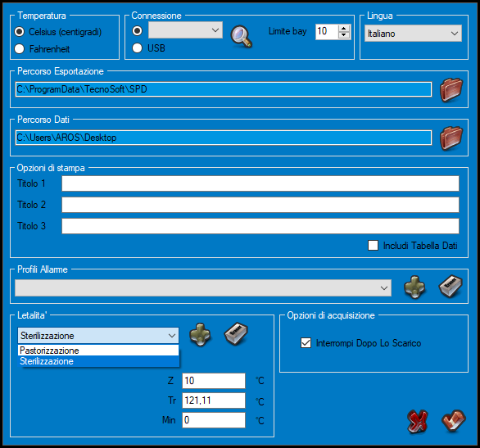The width and height of the screenshot is (480, 448).
Task: Browse folder for Percorso Esportazione
Action: tap(451, 89)
